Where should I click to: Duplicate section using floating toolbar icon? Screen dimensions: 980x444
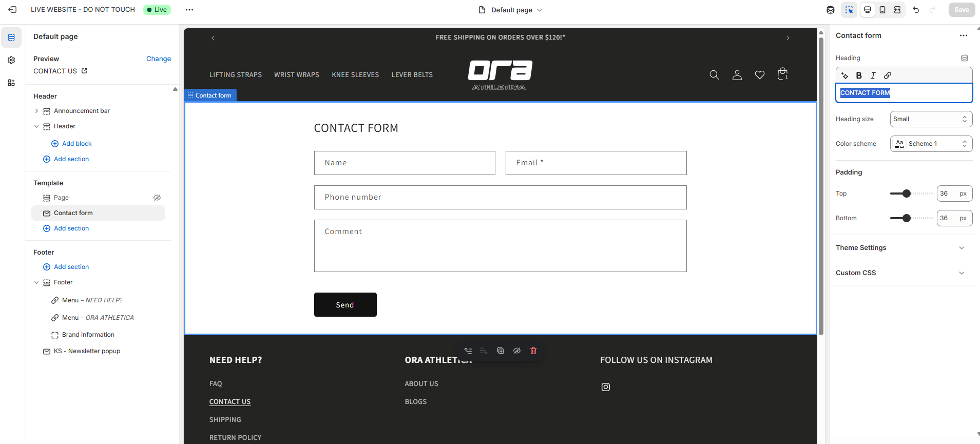(501, 351)
